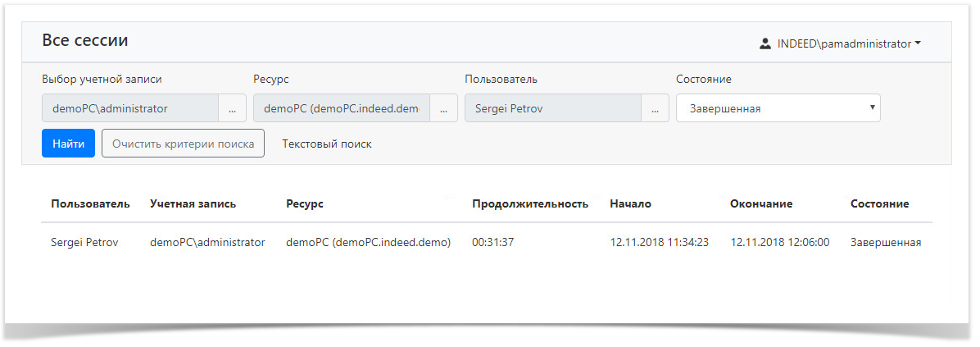Click the 00:31:37 duration cell

click(x=493, y=243)
